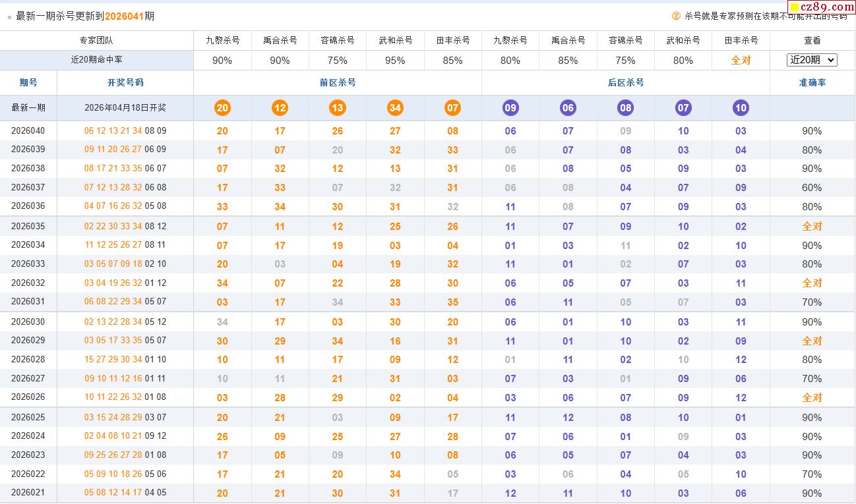Click the highlighted 2026041 issue number
856x504 pixels.
pos(124,16)
